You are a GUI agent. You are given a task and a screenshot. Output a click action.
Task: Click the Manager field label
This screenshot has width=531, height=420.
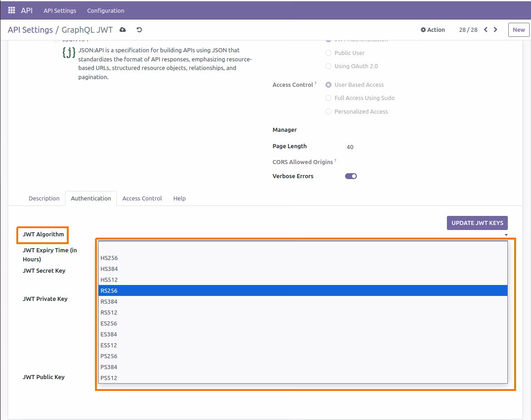coord(285,130)
